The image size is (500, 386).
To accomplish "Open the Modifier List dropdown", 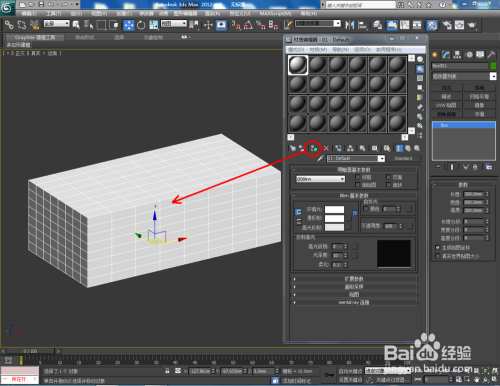I will click(x=464, y=76).
